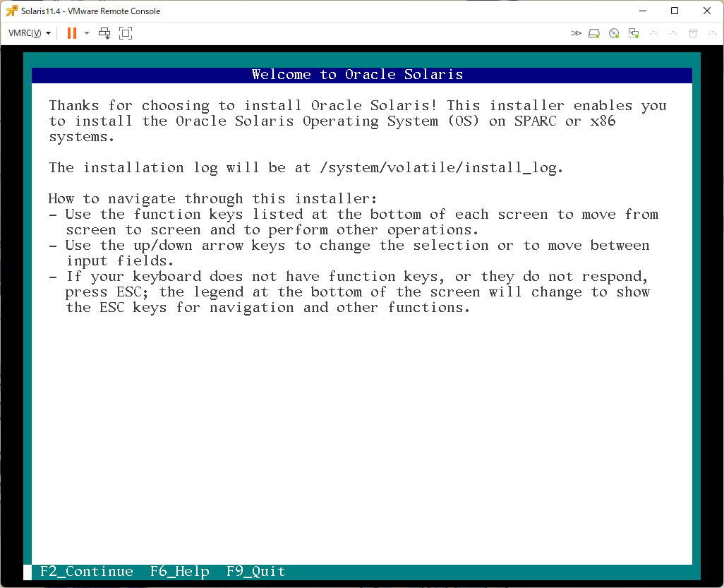The height and width of the screenshot is (588, 724).
Task: Open the CD/DVD drive device icon
Action: point(614,33)
